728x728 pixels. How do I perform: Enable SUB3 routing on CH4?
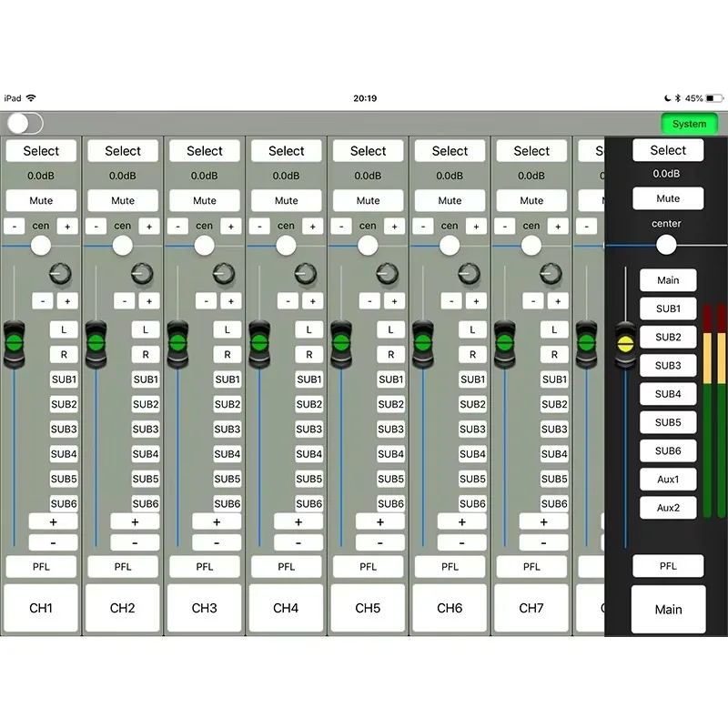pos(308,429)
